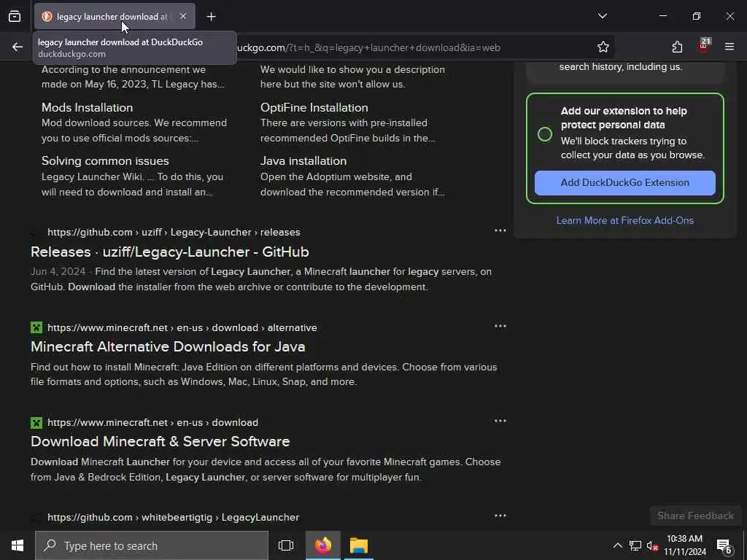Click the Firefox taskbar icon

(323, 545)
